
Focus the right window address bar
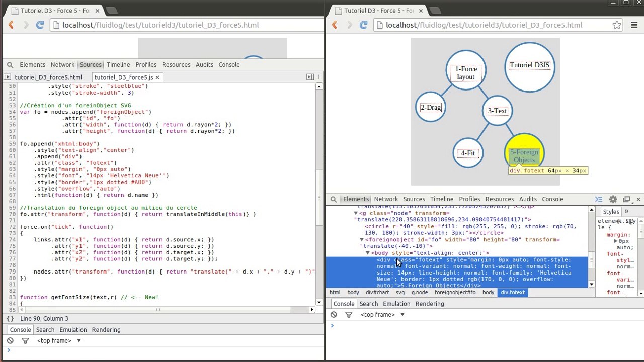[x=498, y=25]
